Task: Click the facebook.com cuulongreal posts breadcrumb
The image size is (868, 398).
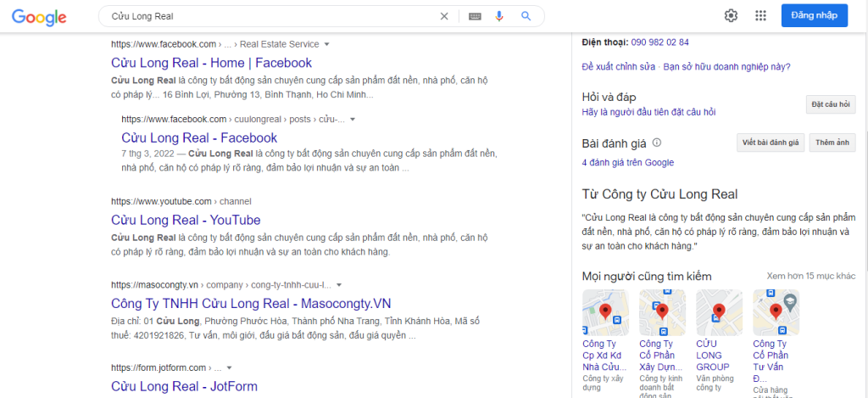Action: [233, 119]
